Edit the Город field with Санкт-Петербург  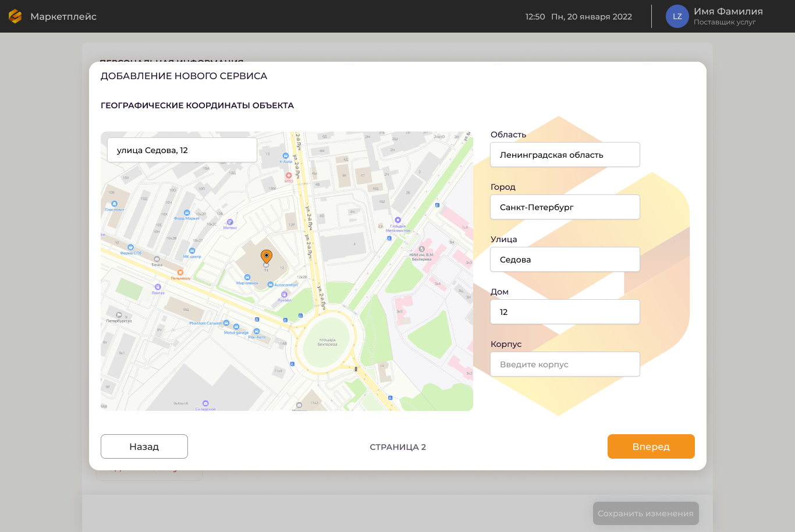coord(565,207)
